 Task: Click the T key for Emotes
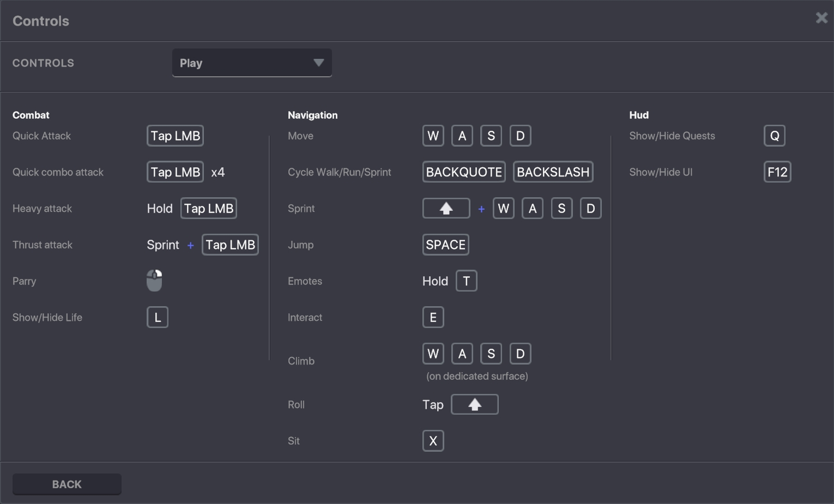coord(466,281)
